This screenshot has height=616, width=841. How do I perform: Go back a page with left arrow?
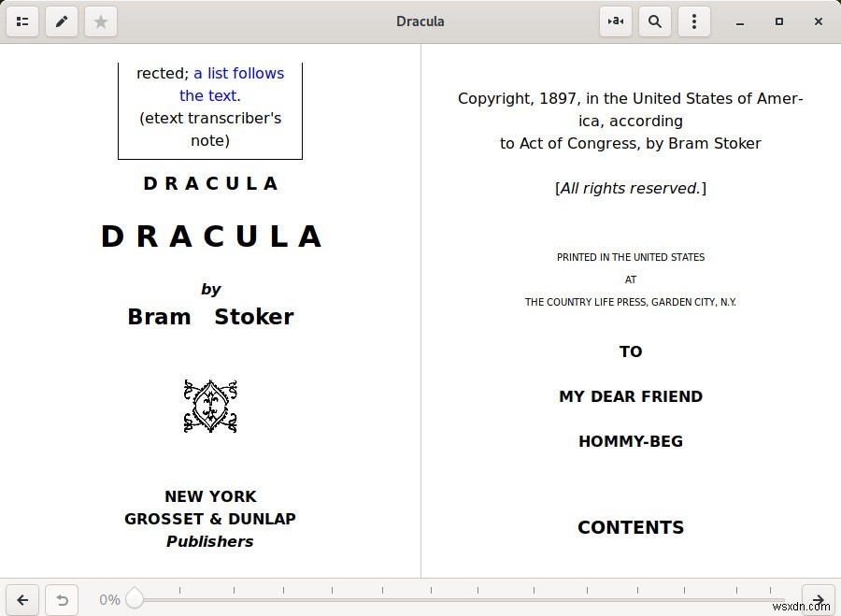[x=22, y=600]
